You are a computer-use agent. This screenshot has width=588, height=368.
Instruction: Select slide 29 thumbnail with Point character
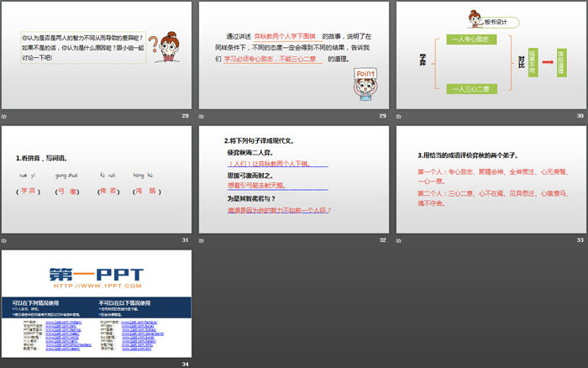[294, 55]
